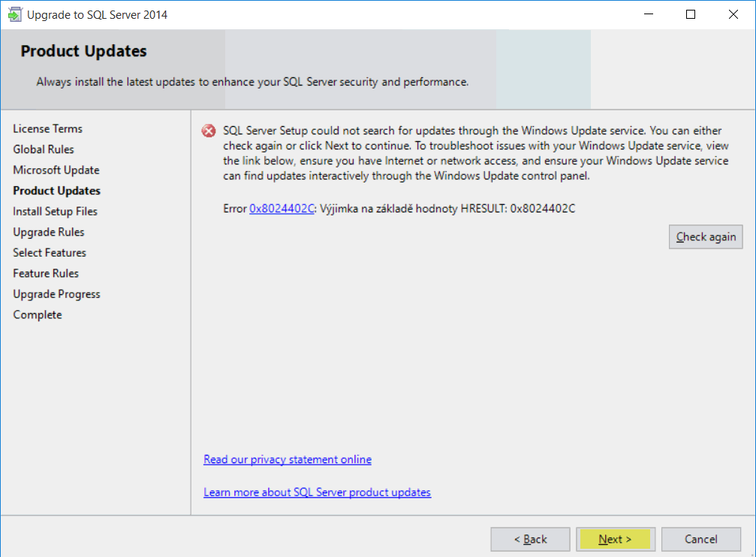Cancel the SQL Server upgrade setup
The width and height of the screenshot is (756, 557).
[701, 539]
